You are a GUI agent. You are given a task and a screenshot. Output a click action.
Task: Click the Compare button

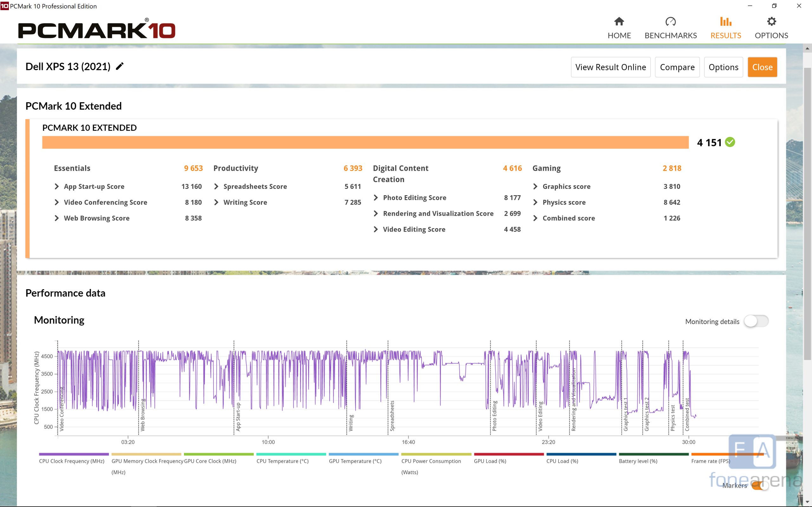pyautogui.click(x=677, y=67)
